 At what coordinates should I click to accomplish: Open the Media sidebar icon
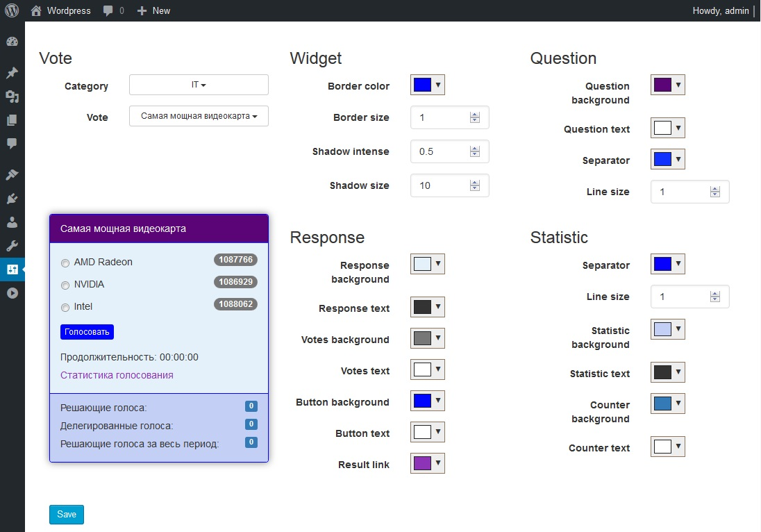(12, 97)
